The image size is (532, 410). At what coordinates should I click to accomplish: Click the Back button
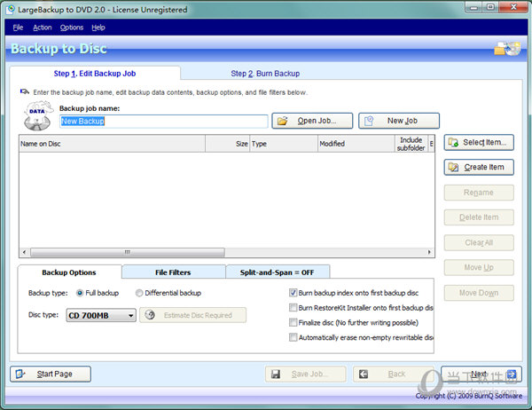pos(394,374)
